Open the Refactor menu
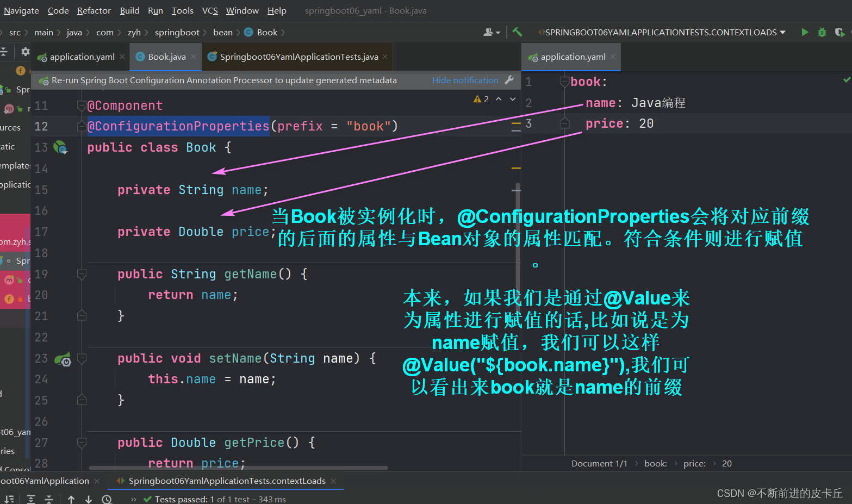852x504 pixels. [x=94, y=11]
